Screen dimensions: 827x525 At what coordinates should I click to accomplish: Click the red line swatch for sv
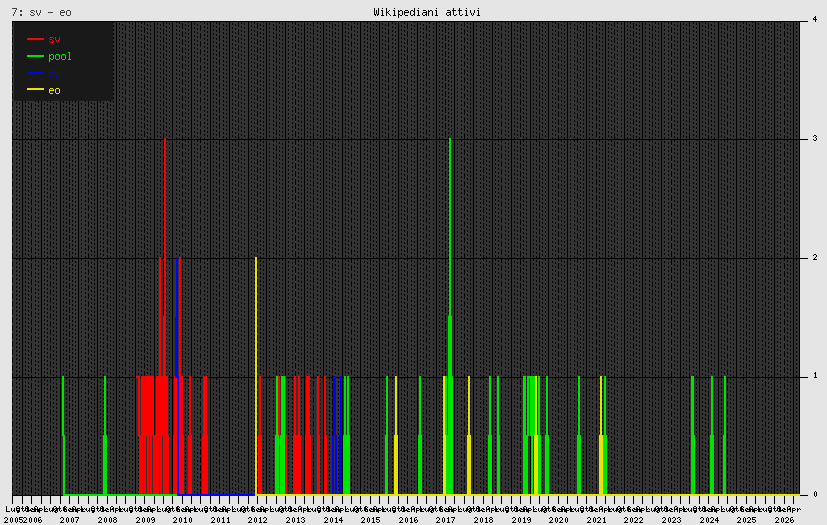pyautogui.click(x=35, y=39)
